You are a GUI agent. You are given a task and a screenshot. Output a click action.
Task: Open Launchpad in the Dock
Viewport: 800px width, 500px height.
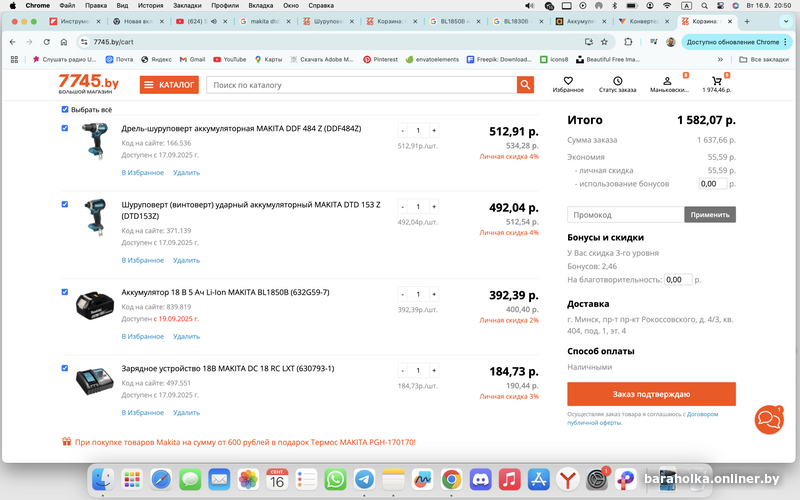(x=132, y=480)
